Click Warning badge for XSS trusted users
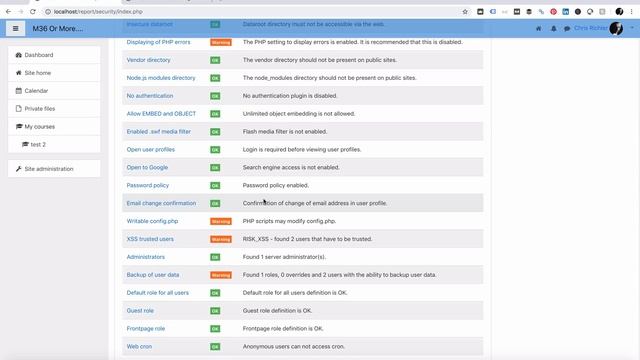The image size is (640, 360). pyautogui.click(x=221, y=240)
